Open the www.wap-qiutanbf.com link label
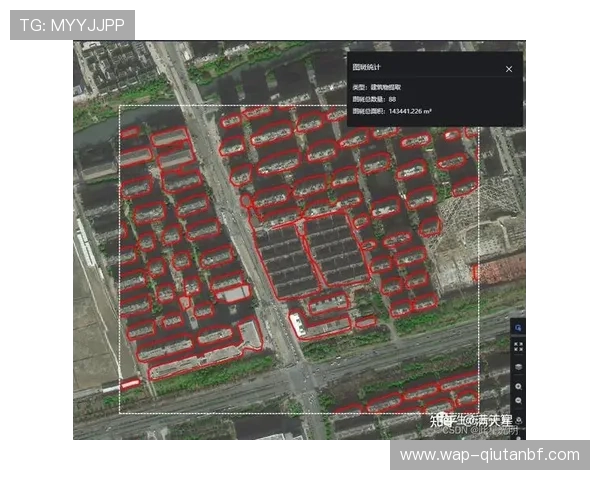600x480 pixels. click(489, 455)
